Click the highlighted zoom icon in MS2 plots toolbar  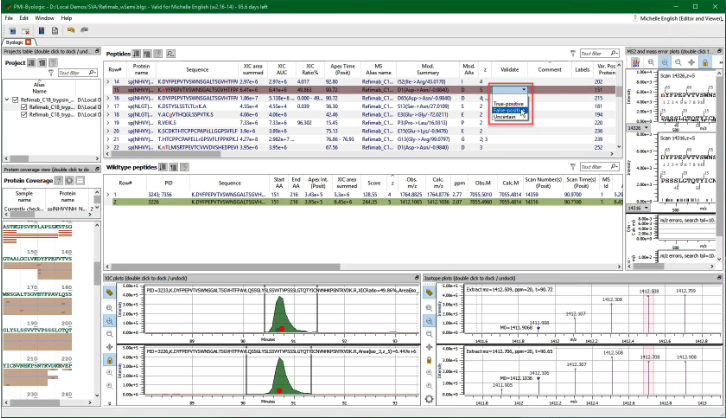[664, 62]
